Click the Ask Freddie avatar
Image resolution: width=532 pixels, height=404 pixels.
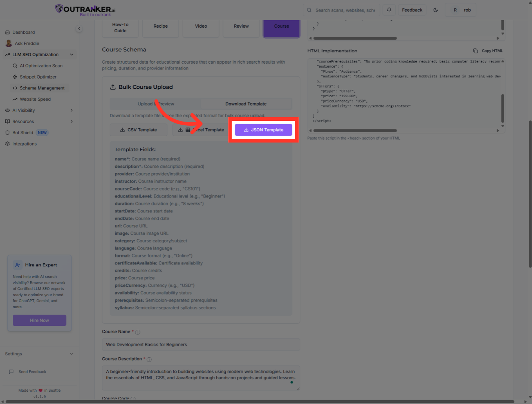[9, 43]
